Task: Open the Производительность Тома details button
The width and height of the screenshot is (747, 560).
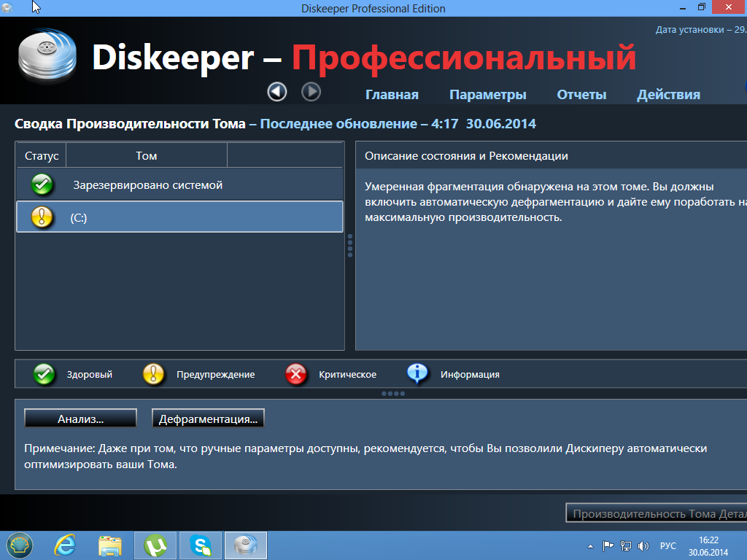Action: [x=657, y=513]
